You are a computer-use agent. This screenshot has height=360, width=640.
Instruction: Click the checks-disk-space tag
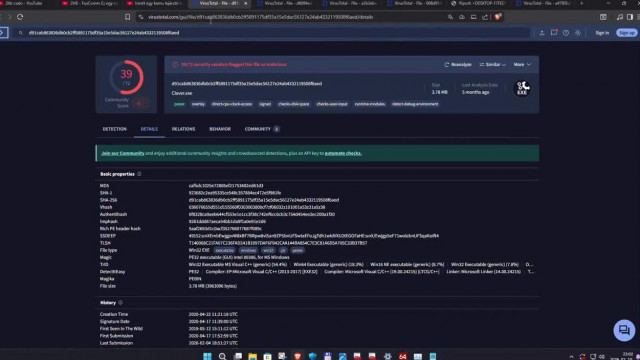pyautogui.click(x=294, y=104)
